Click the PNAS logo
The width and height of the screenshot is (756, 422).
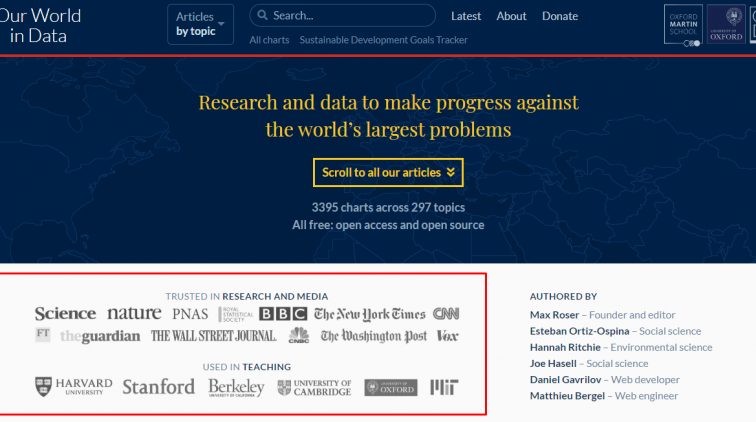click(190, 314)
